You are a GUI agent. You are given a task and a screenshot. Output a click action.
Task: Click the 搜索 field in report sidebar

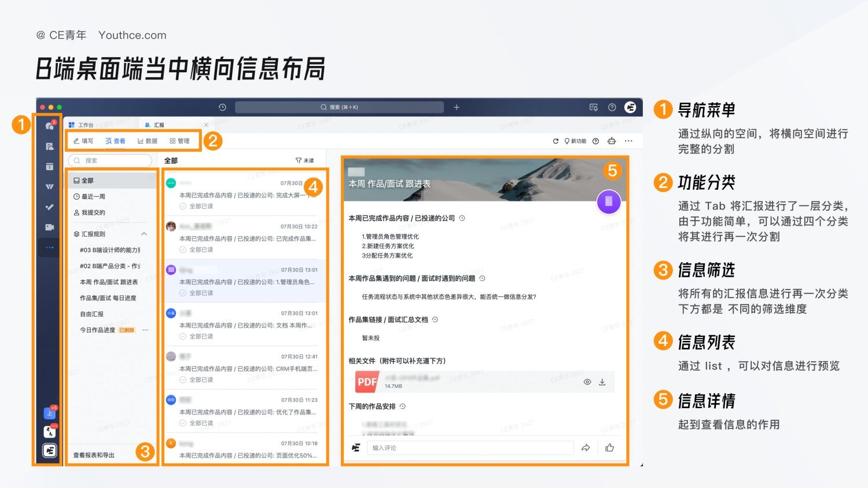click(x=110, y=160)
